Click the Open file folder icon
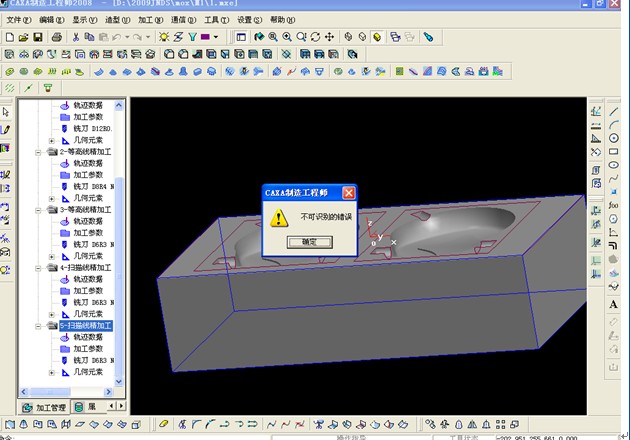The width and height of the screenshot is (630, 440). point(23,37)
